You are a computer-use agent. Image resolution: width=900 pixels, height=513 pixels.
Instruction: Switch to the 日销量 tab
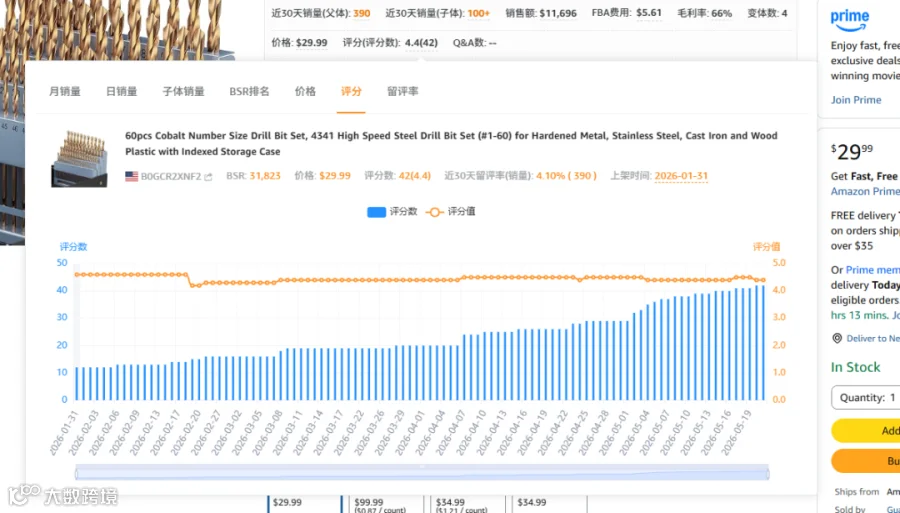[121, 91]
